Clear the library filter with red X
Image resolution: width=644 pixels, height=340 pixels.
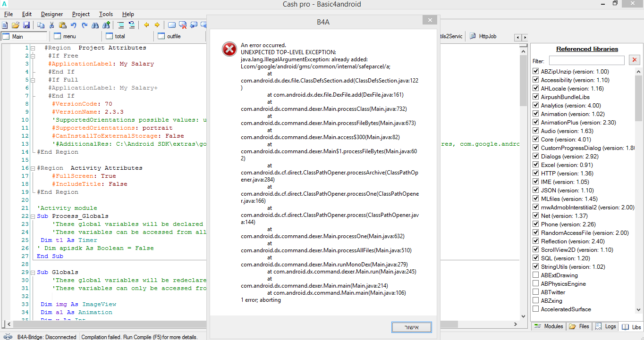635,60
